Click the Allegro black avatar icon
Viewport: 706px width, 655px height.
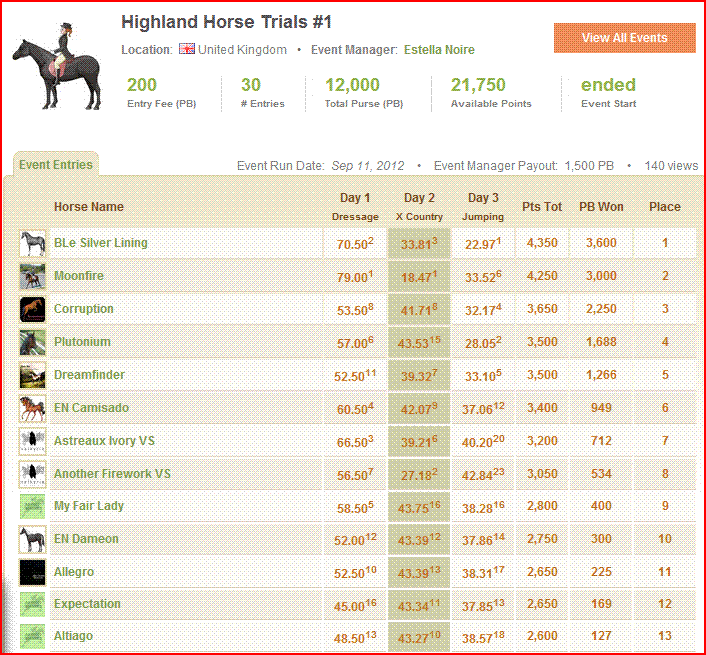(x=32, y=572)
